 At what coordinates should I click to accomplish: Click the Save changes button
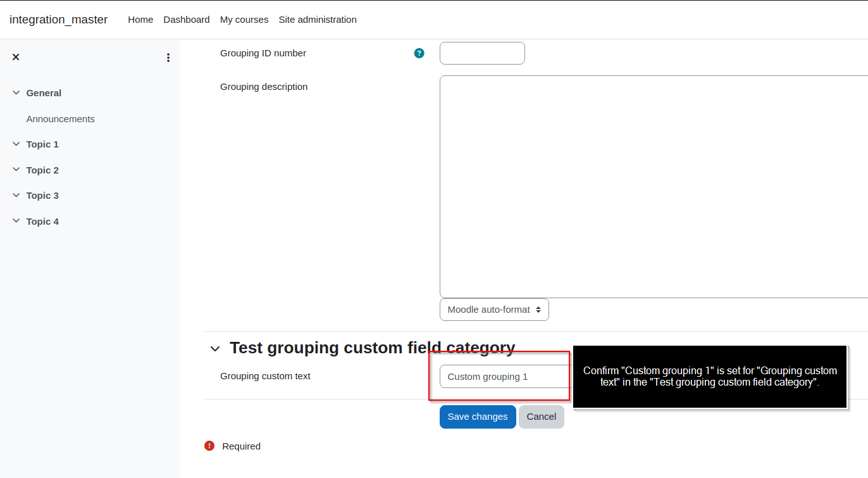pyautogui.click(x=478, y=417)
